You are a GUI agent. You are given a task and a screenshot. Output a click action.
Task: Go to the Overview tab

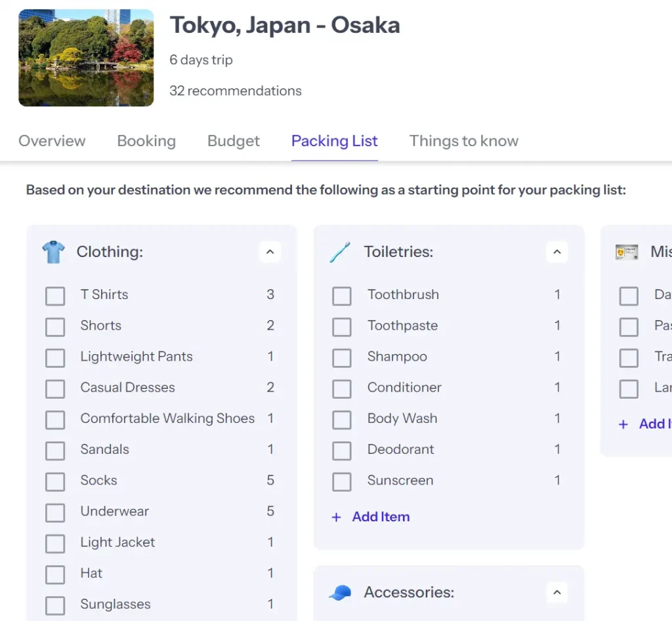[52, 141]
